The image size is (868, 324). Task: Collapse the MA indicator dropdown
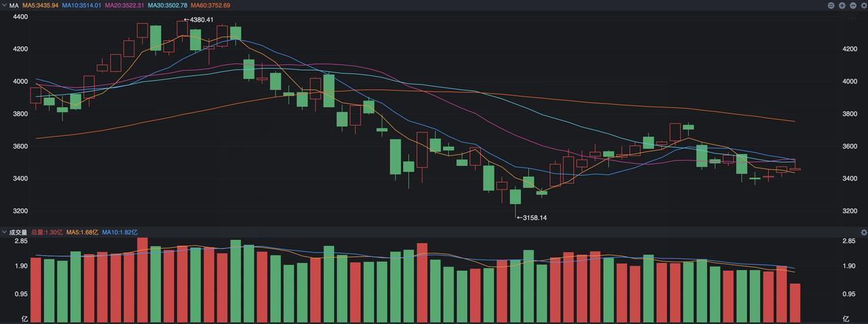click(x=4, y=5)
